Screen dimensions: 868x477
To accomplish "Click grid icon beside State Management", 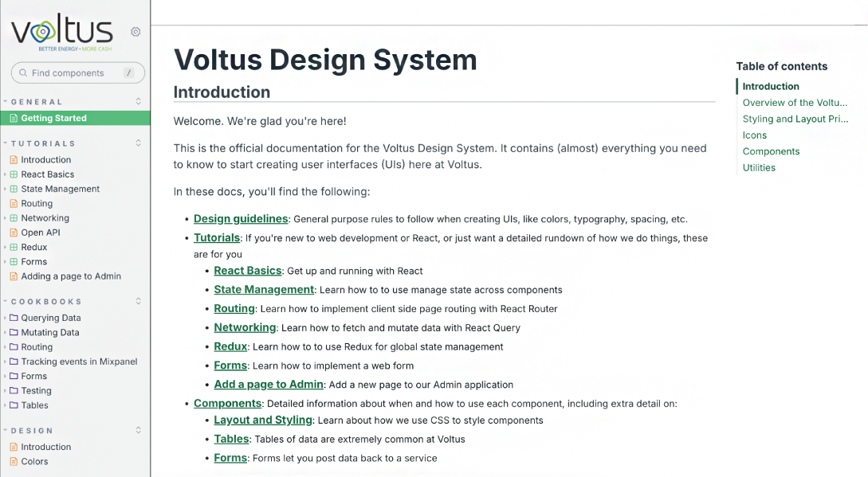I will pyautogui.click(x=14, y=189).
